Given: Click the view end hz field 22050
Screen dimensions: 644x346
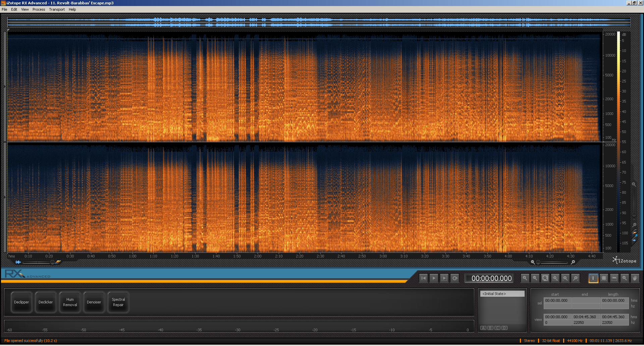Looking at the screenshot, I should (586, 323).
